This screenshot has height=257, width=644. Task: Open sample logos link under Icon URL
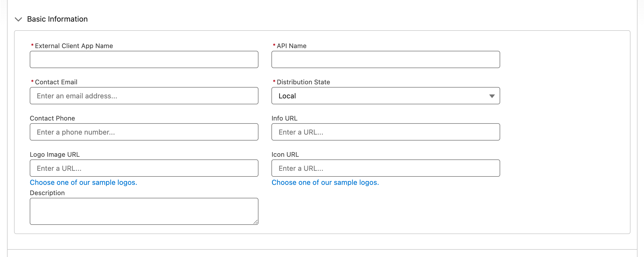pyautogui.click(x=325, y=182)
